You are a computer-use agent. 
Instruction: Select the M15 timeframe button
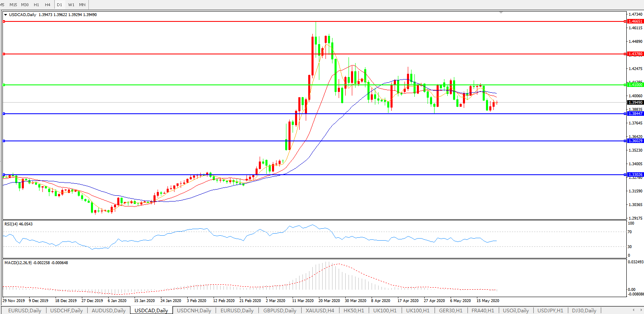tap(13, 5)
